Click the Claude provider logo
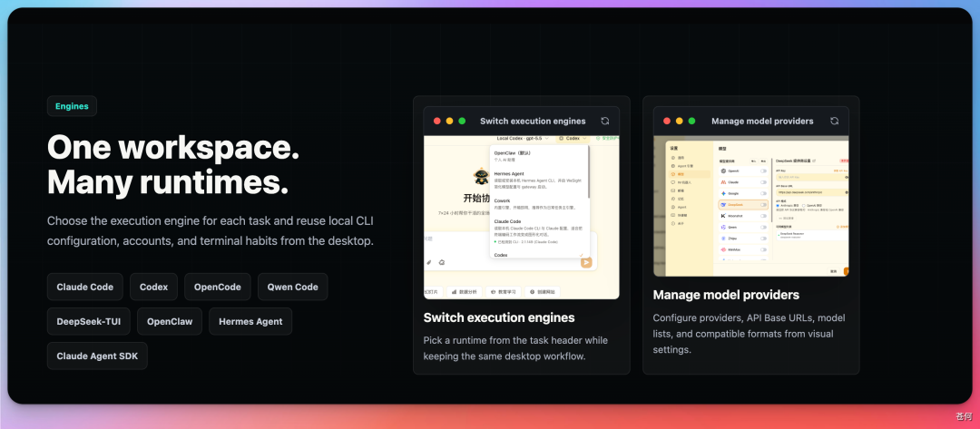The height and width of the screenshot is (429, 980). coord(723,182)
